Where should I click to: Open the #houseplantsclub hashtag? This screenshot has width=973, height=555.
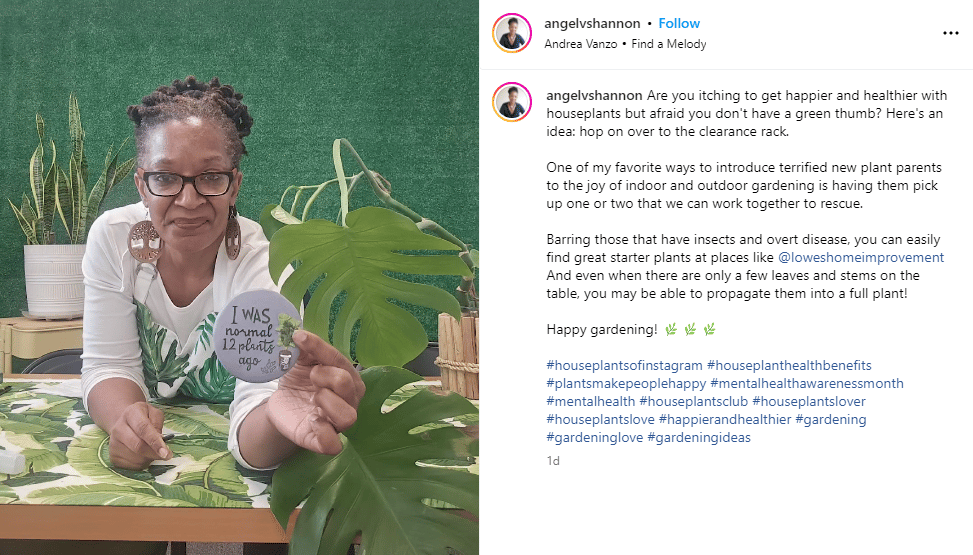coord(694,402)
